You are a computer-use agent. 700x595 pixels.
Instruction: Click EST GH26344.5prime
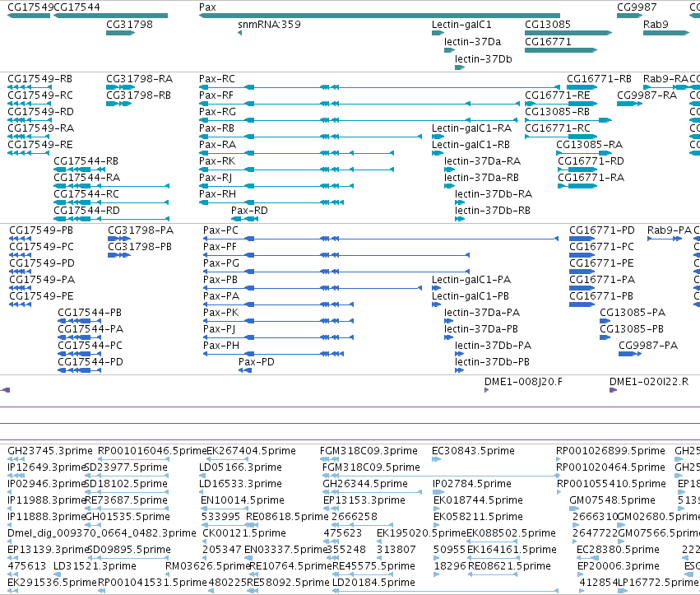pyautogui.click(x=365, y=484)
